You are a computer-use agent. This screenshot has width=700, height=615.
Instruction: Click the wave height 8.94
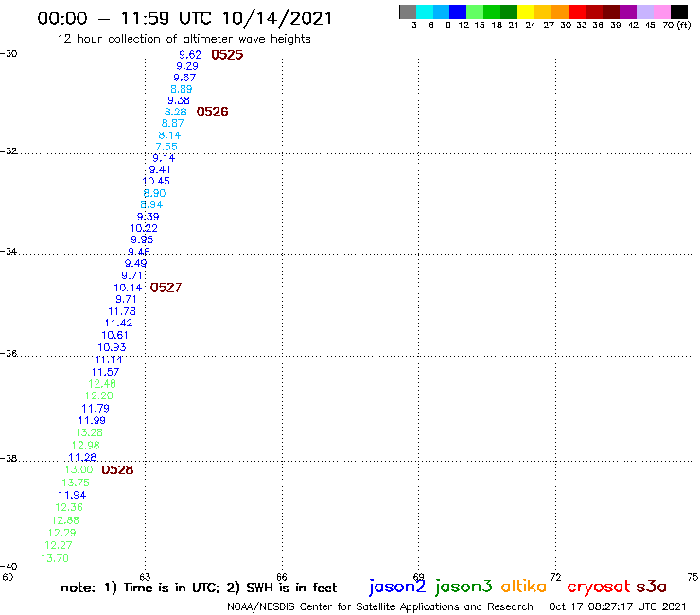151,205
